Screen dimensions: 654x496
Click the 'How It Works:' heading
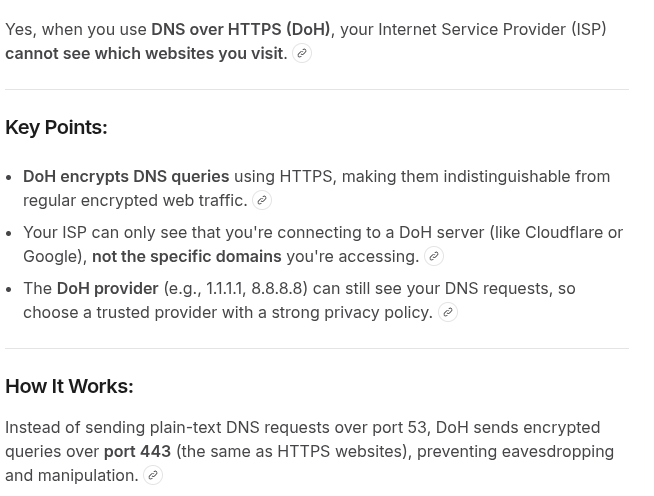[69, 386]
